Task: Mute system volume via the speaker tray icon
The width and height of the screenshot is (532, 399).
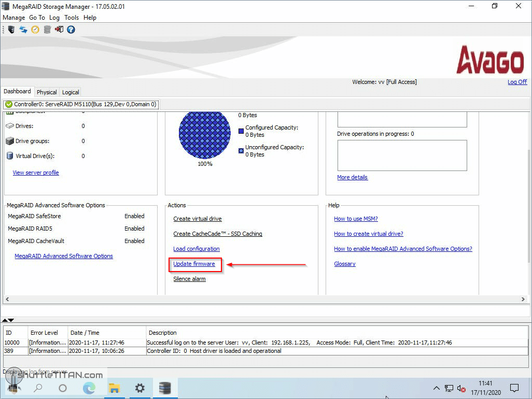Action: (x=460, y=388)
